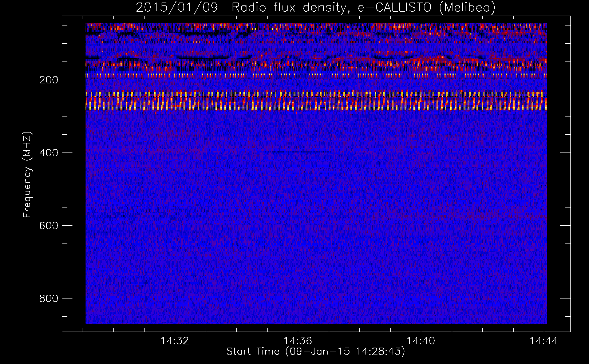Screen dimensions: 589x364
Task: Click the 'Frequency (MHZ)' axis label
Action: [27, 175]
